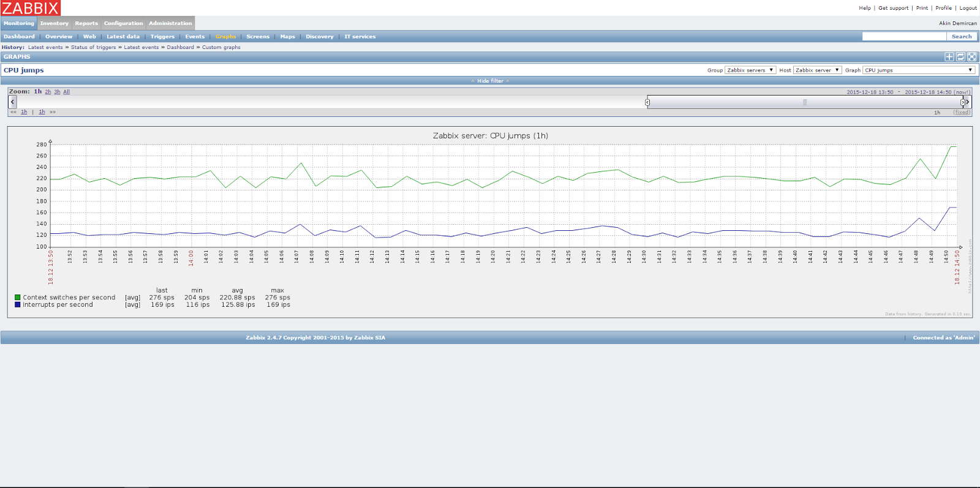Click the Zabbix 2.4.7 copyright footer link
The width and height of the screenshot is (980, 488).
tap(315, 338)
